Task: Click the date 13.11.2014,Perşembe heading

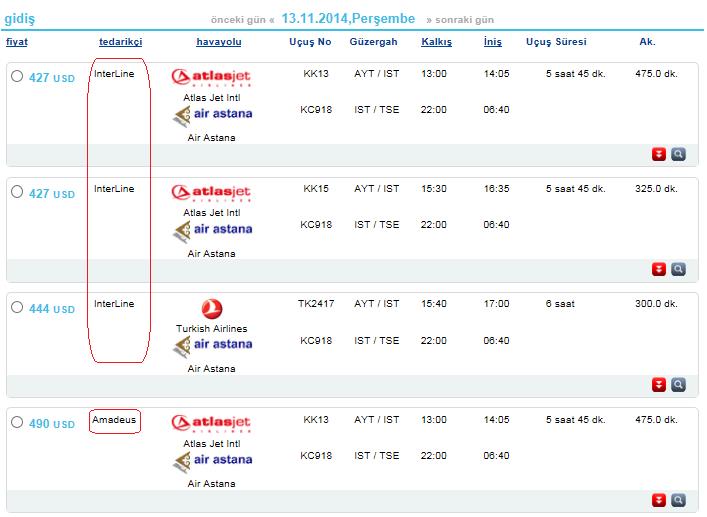Action: 348,18
